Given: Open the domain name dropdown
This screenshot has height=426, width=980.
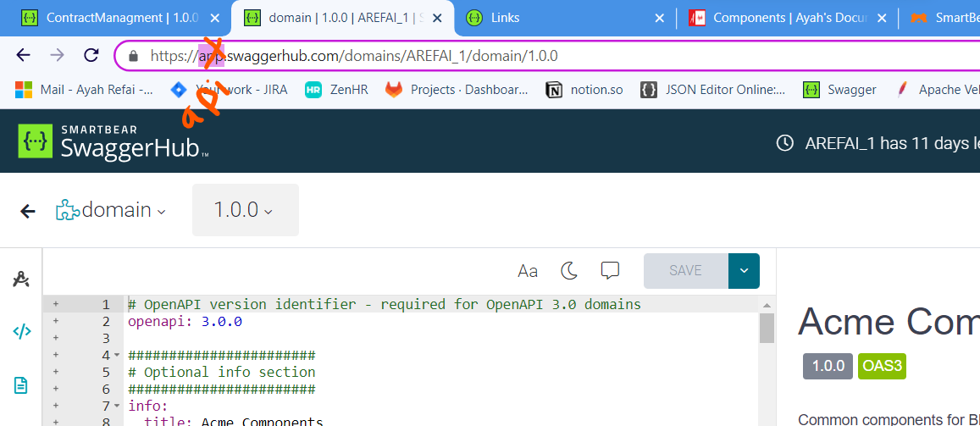Looking at the screenshot, I should [161, 212].
